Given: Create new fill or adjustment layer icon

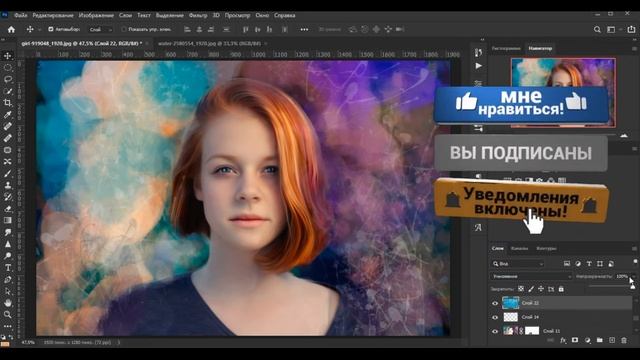Looking at the screenshot, I should click(587, 340).
